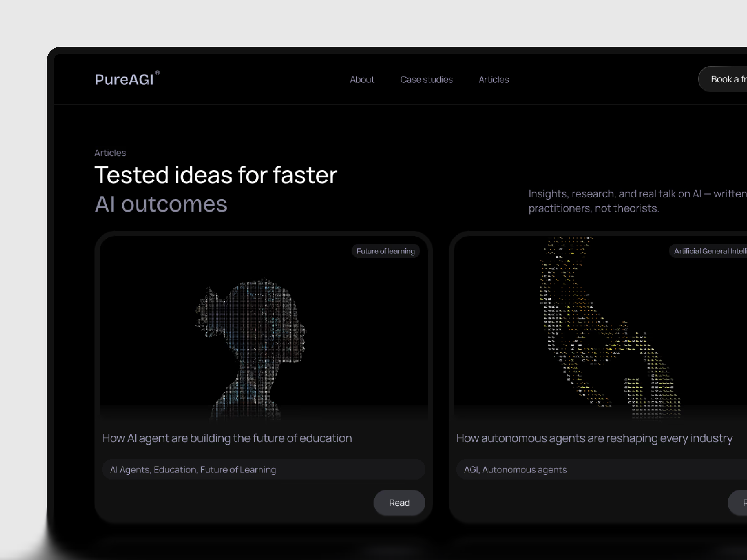The height and width of the screenshot is (560, 747).
Task: Open the About nav link
Action: click(x=362, y=80)
